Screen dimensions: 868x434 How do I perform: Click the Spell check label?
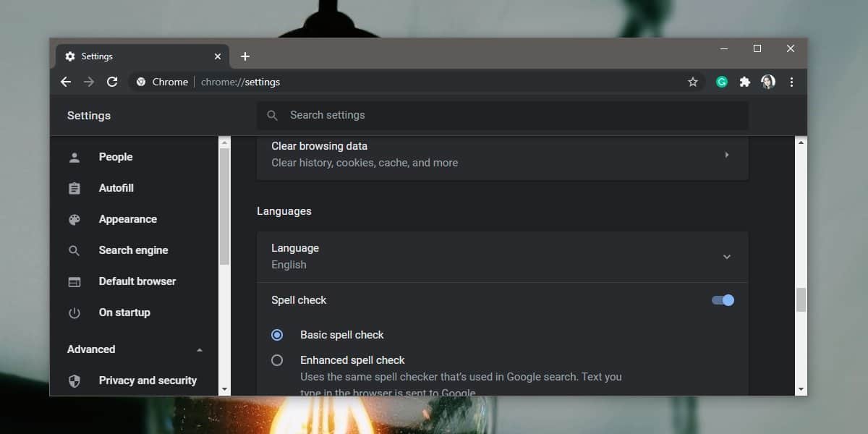pos(299,300)
